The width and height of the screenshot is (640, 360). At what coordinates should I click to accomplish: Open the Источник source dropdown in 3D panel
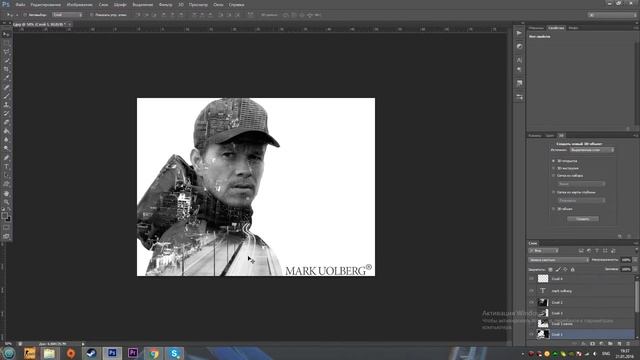pos(591,150)
